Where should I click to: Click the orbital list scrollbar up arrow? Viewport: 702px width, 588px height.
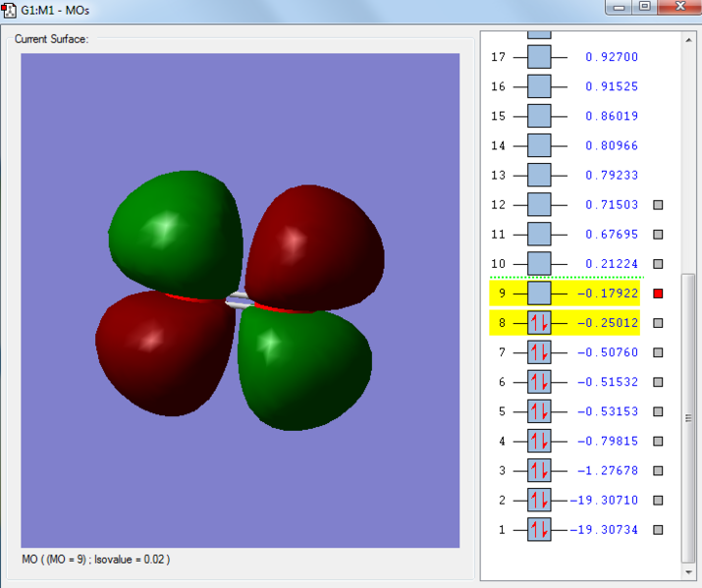pos(688,40)
